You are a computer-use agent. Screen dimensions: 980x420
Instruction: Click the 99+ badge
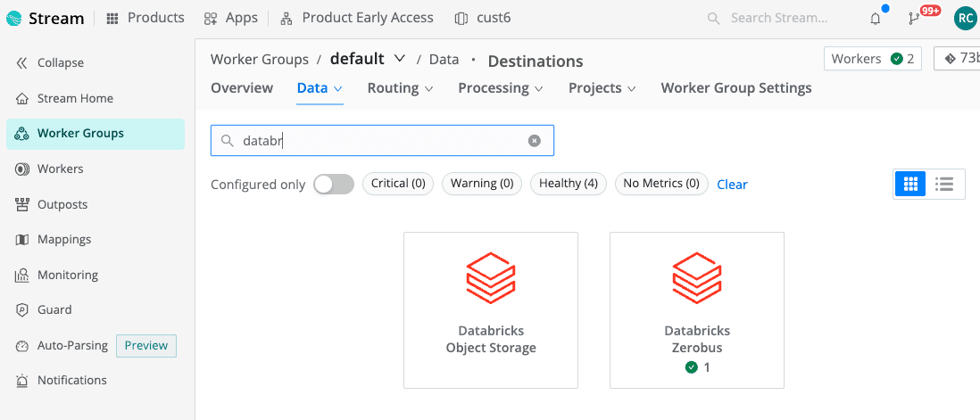click(x=931, y=12)
